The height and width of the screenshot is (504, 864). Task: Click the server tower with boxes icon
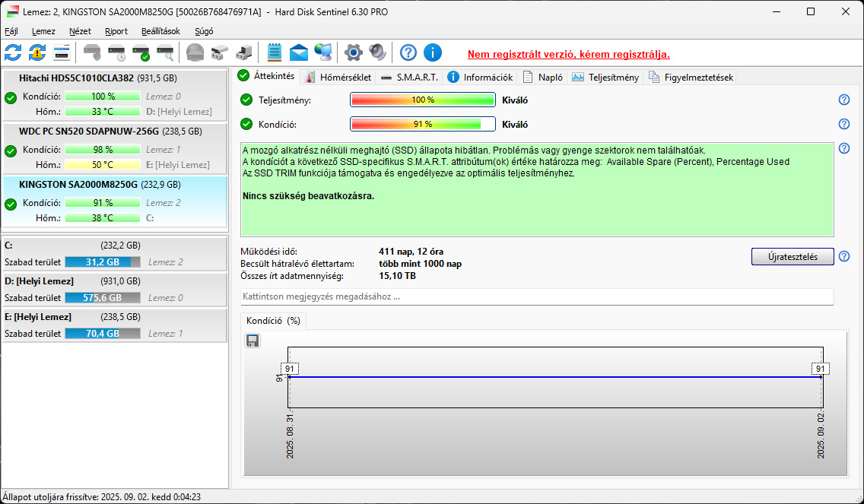click(x=243, y=52)
